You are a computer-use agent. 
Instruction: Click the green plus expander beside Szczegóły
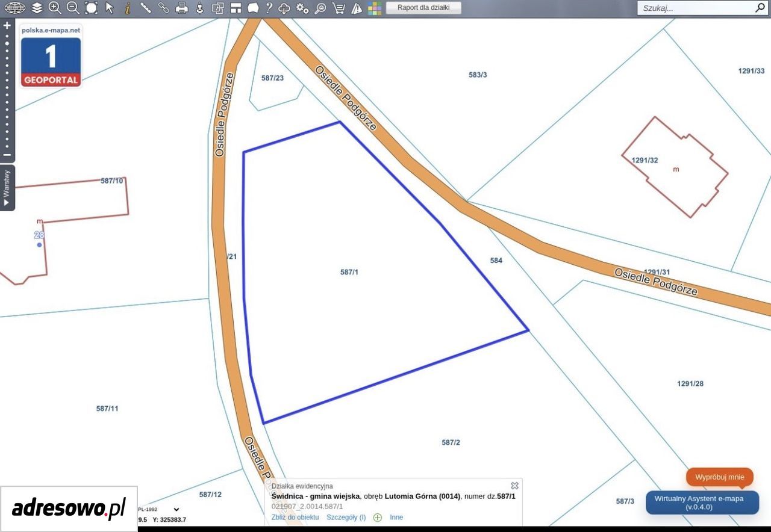pyautogui.click(x=378, y=518)
